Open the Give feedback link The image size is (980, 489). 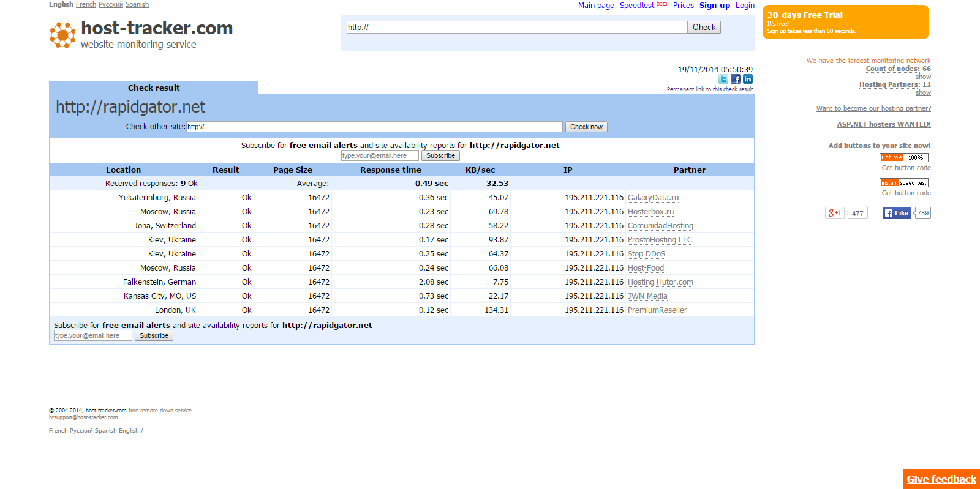(x=941, y=479)
